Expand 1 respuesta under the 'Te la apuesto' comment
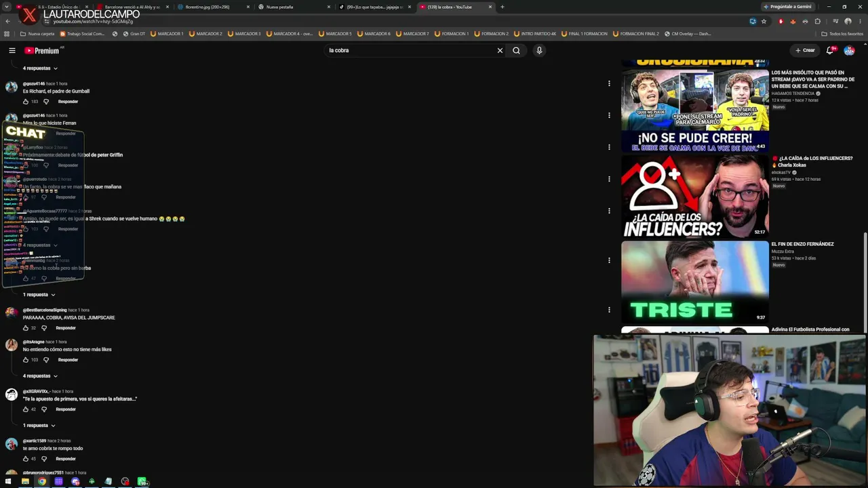868x488 pixels. pos(39,426)
